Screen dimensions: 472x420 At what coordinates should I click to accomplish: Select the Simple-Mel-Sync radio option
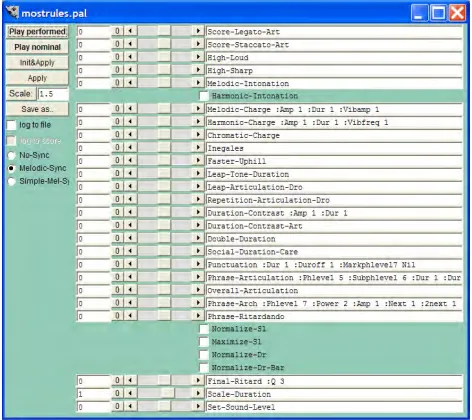[x=12, y=181]
